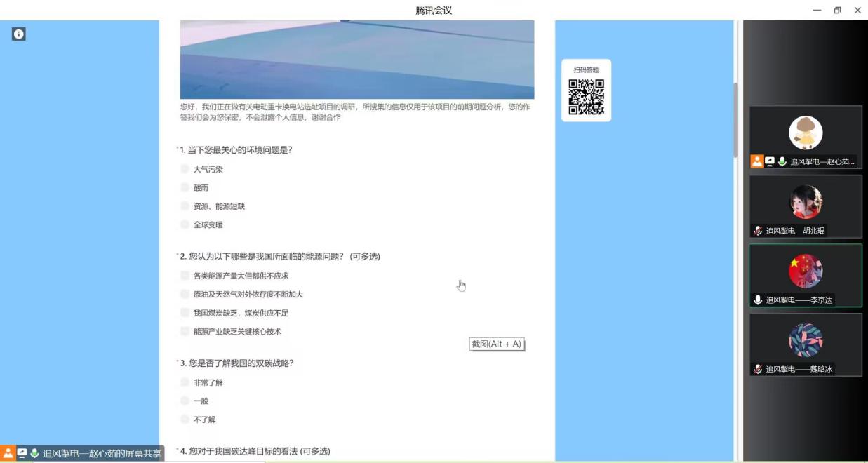Screen dimensions: 868x463
Task: Pick the 不了解 radio option
Action: pos(185,420)
